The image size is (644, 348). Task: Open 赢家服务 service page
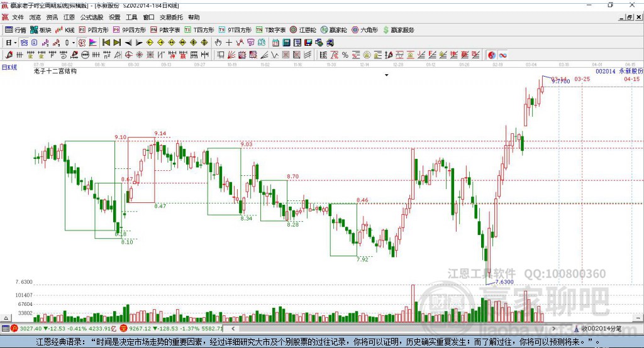click(x=398, y=30)
